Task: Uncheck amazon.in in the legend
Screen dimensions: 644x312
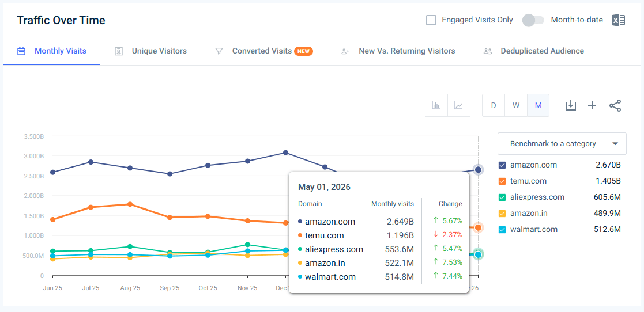Action: 502,213
